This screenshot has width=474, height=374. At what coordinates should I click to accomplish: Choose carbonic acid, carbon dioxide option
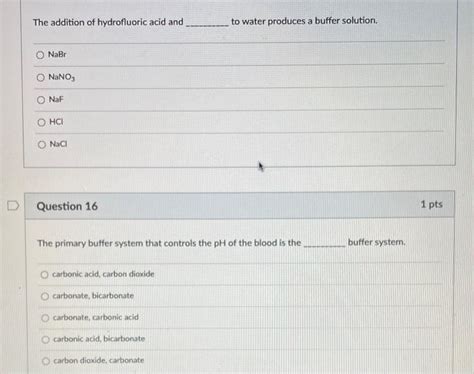tap(45, 274)
